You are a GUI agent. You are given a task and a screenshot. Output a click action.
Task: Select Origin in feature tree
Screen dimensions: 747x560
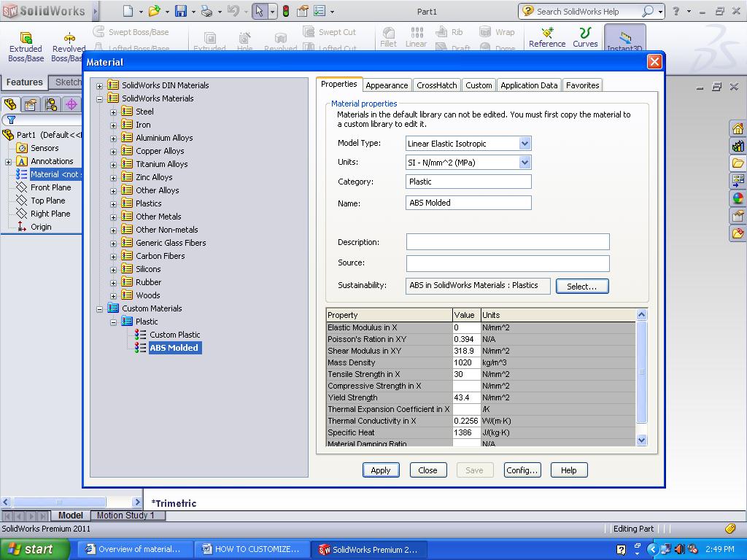coord(41,227)
